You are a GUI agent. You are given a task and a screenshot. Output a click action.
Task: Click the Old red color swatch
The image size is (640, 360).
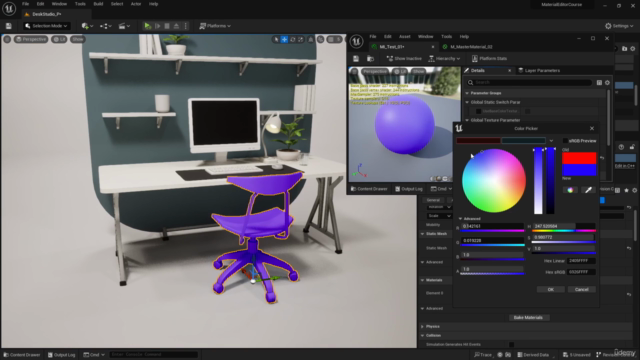579,158
